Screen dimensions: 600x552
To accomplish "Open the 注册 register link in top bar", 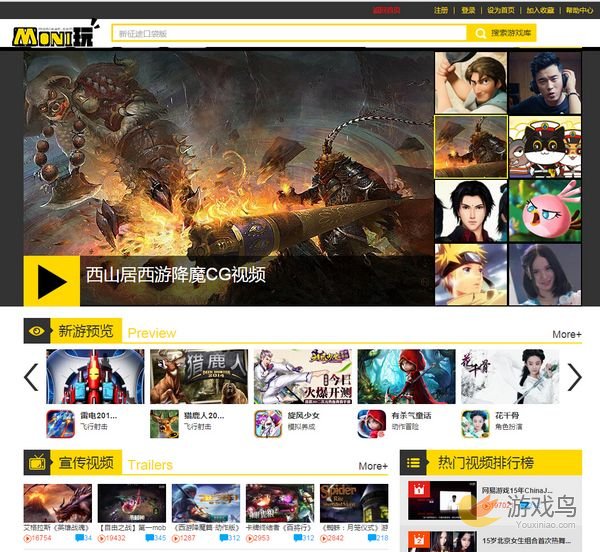I will [441, 10].
